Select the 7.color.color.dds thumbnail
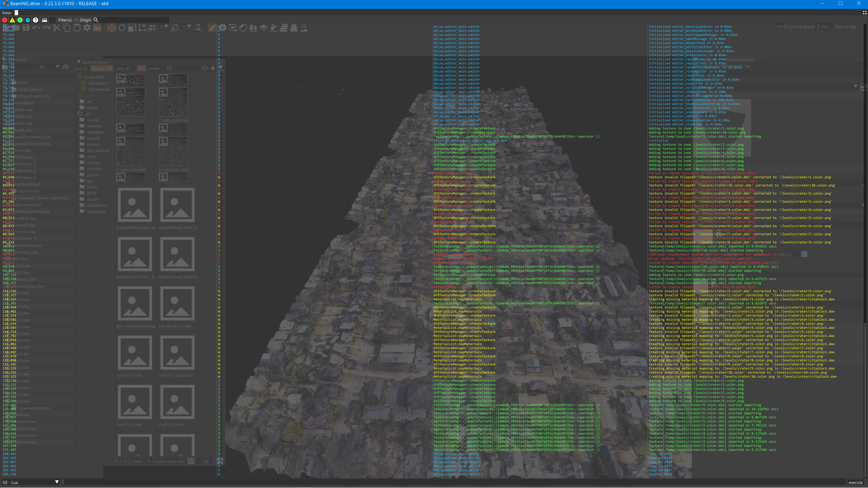868x488 pixels. click(173, 102)
